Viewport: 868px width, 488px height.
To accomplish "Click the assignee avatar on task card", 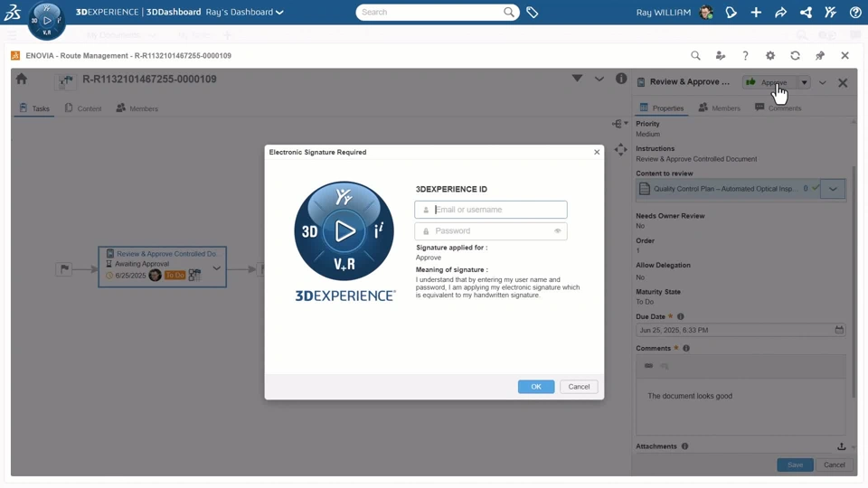I will [x=155, y=275].
